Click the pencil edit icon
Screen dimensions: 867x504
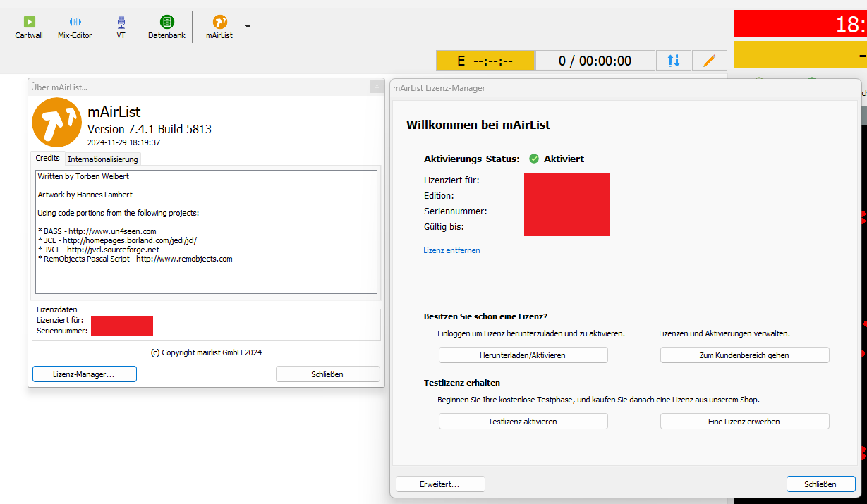pyautogui.click(x=710, y=61)
